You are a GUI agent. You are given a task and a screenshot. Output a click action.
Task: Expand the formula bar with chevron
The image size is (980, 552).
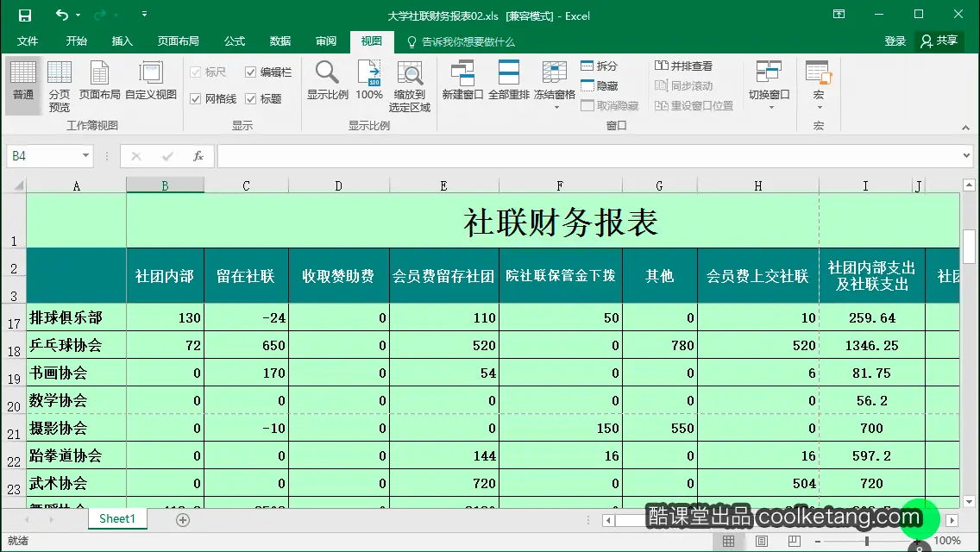tap(966, 155)
